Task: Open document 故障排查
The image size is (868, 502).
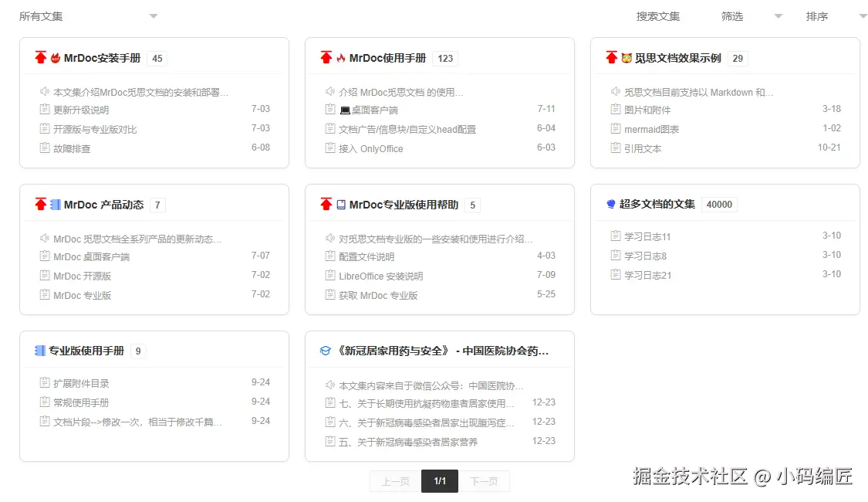Action: click(72, 148)
